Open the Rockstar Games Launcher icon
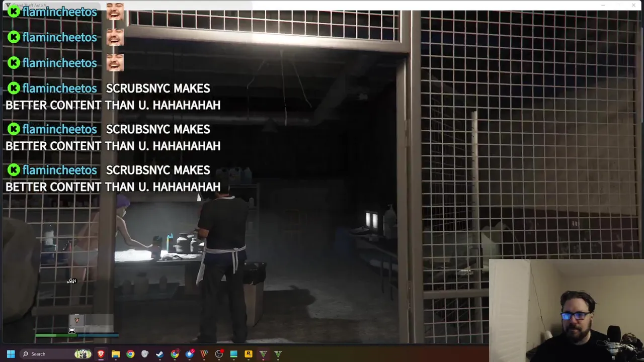Viewport: 644px width, 362px height. pos(249,354)
